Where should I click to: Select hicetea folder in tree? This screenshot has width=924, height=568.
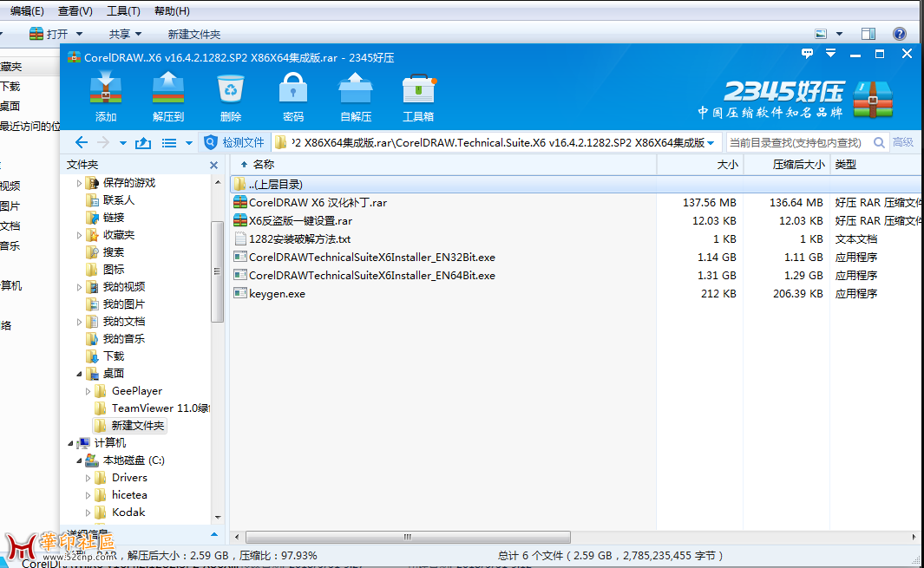[x=129, y=495]
